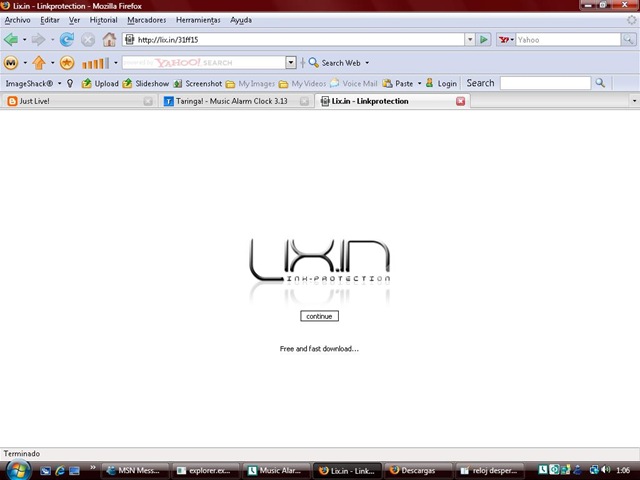
Task: Open My Images folder
Action: 250,84
